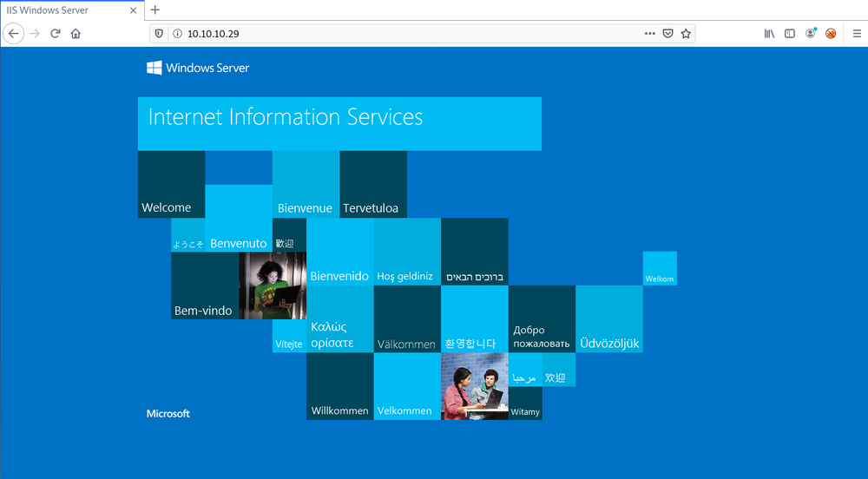868x479 pixels.
Task: Click the photo of two people with laptop
Action: click(474, 387)
